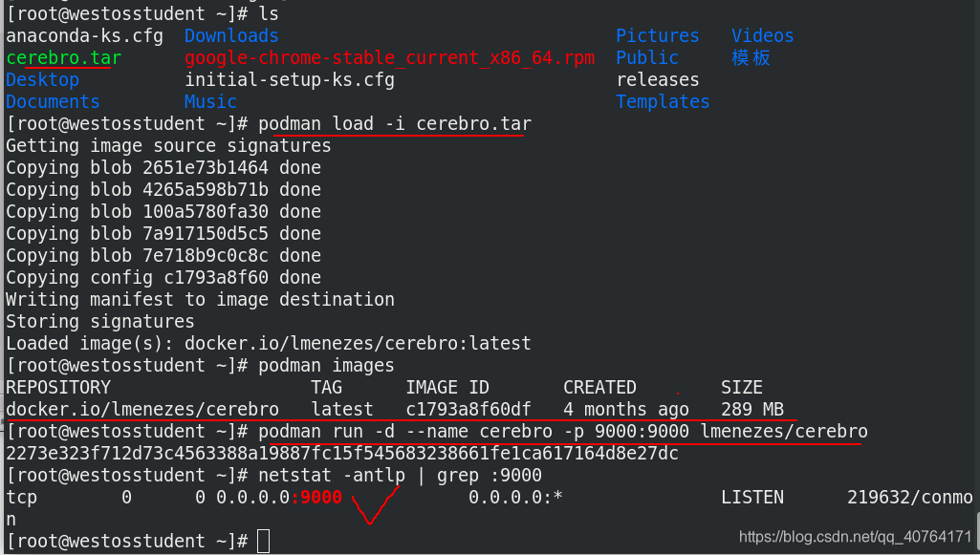This screenshot has width=980, height=555.
Task: Click the netstat -antlp command
Action: (x=331, y=475)
